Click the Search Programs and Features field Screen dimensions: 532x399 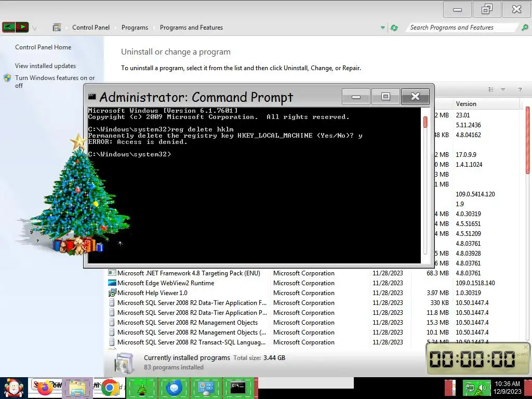tap(463, 28)
